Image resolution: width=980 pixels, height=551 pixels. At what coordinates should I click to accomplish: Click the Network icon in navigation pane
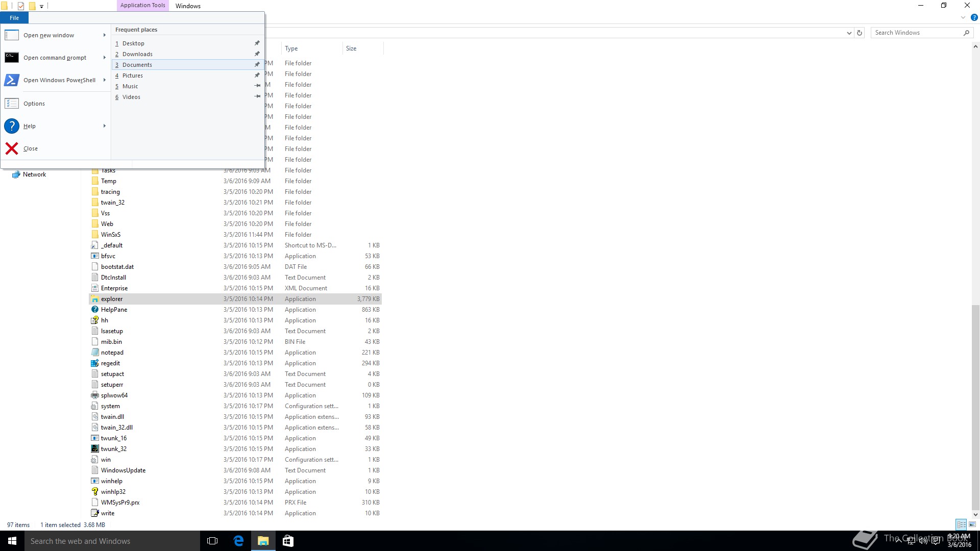pyautogui.click(x=16, y=174)
